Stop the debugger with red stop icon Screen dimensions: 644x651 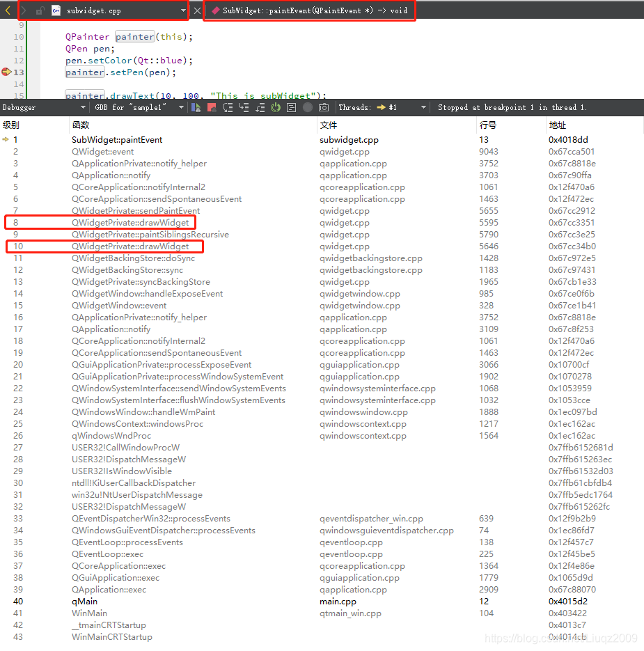(x=212, y=107)
